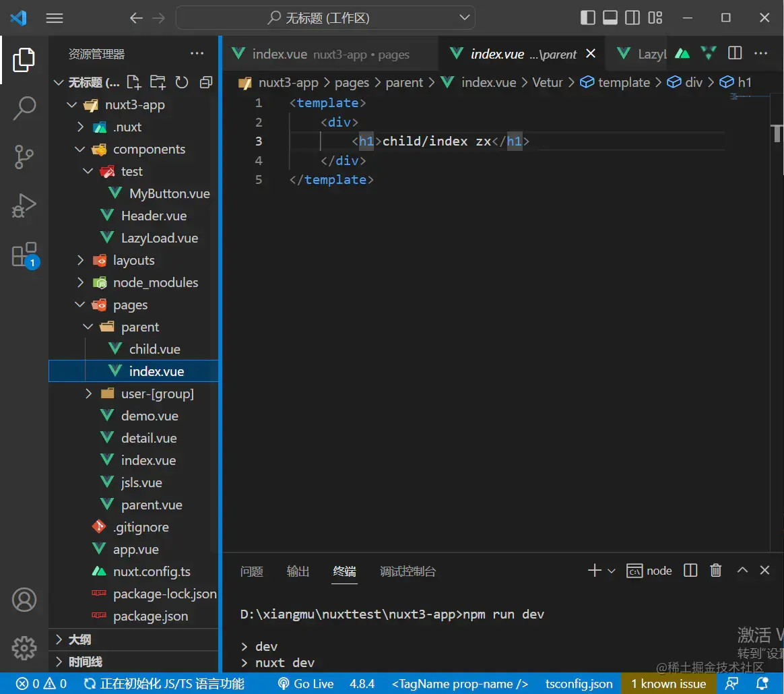784x694 pixels.
Task: Open the customize layout button
Action: pos(655,18)
